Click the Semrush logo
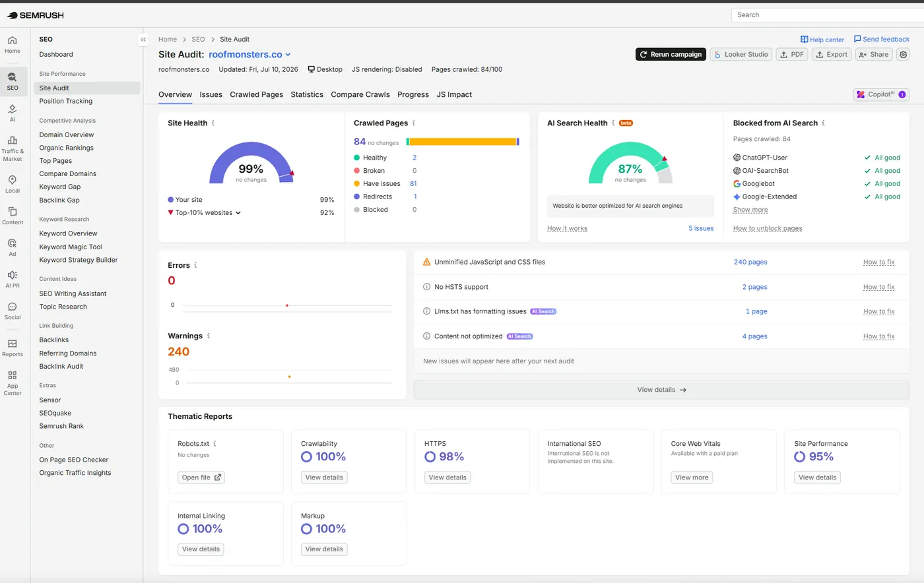Image resolution: width=924 pixels, height=583 pixels. pos(36,15)
